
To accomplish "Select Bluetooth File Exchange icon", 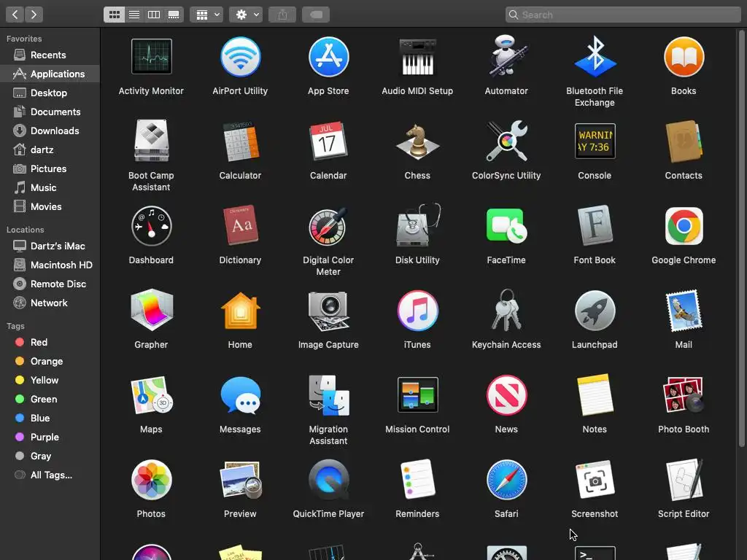I will [x=595, y=57].
